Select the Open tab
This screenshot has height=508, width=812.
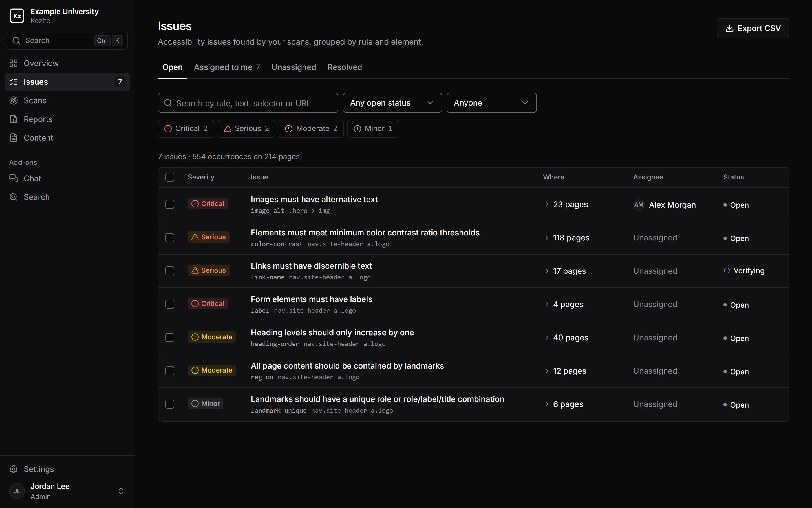173,67
